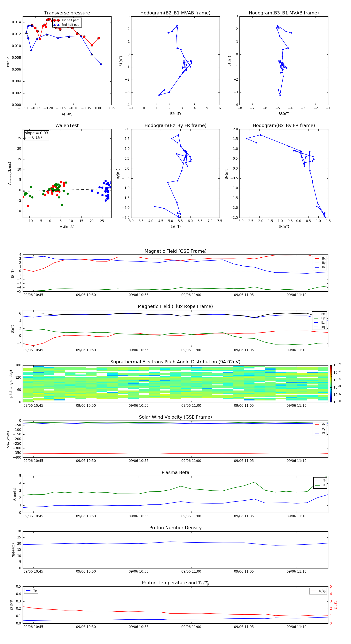Click the "Vz" solar wind legend entry

click(x=320, y=433)
